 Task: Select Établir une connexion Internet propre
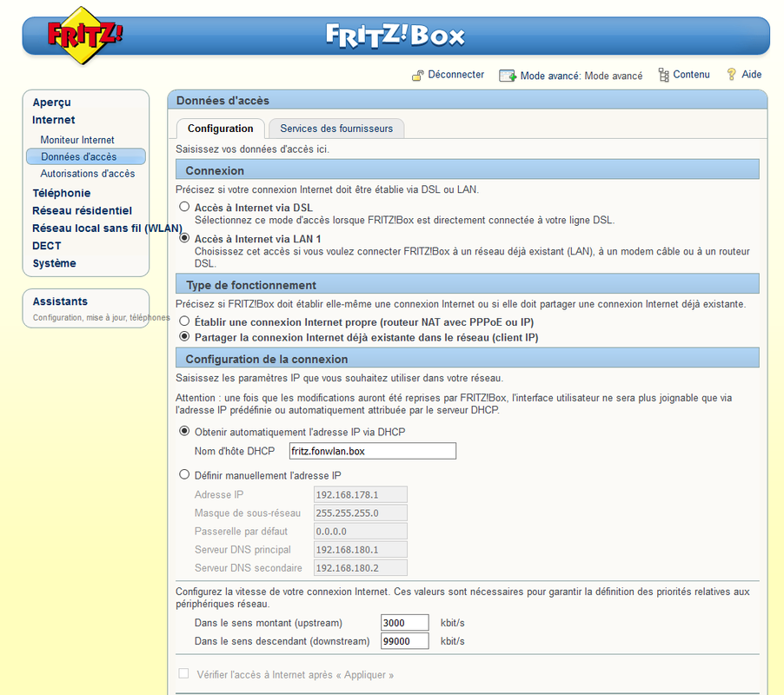[x=184, y=321]
